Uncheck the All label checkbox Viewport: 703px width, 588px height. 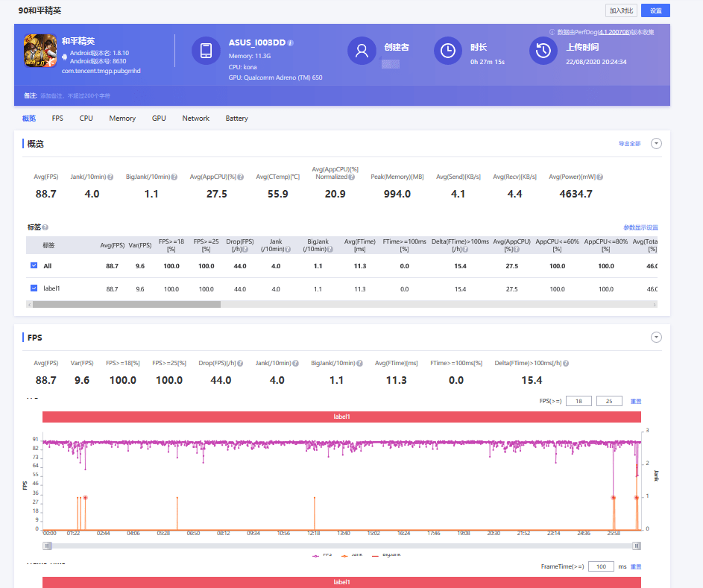click(x=34, y=265)
